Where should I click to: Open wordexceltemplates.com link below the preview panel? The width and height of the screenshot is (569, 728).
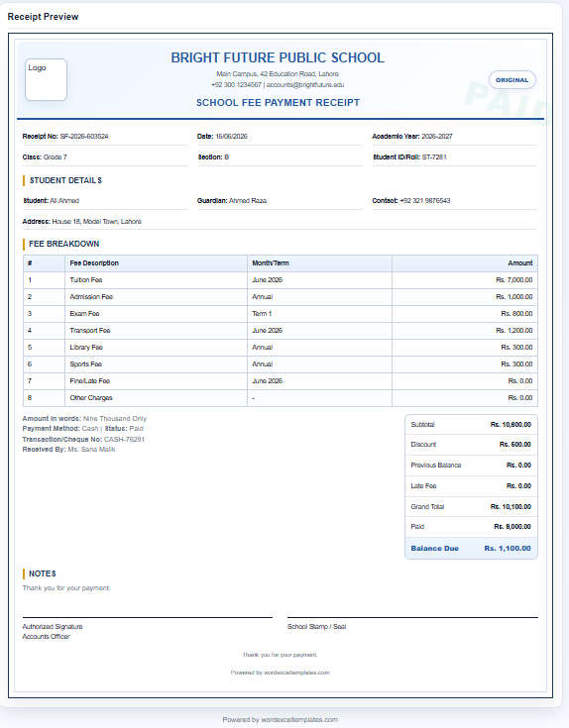[299, 720]
